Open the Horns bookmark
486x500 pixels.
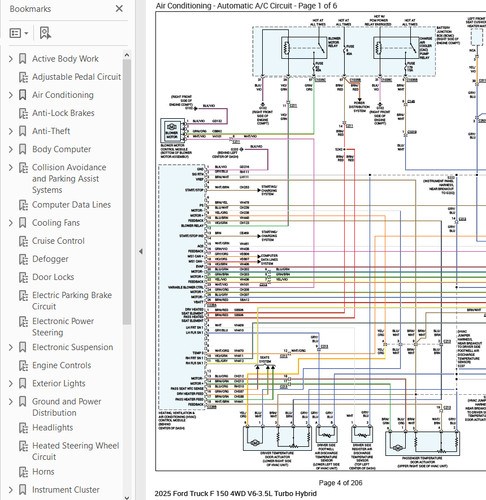click(43, 472)
